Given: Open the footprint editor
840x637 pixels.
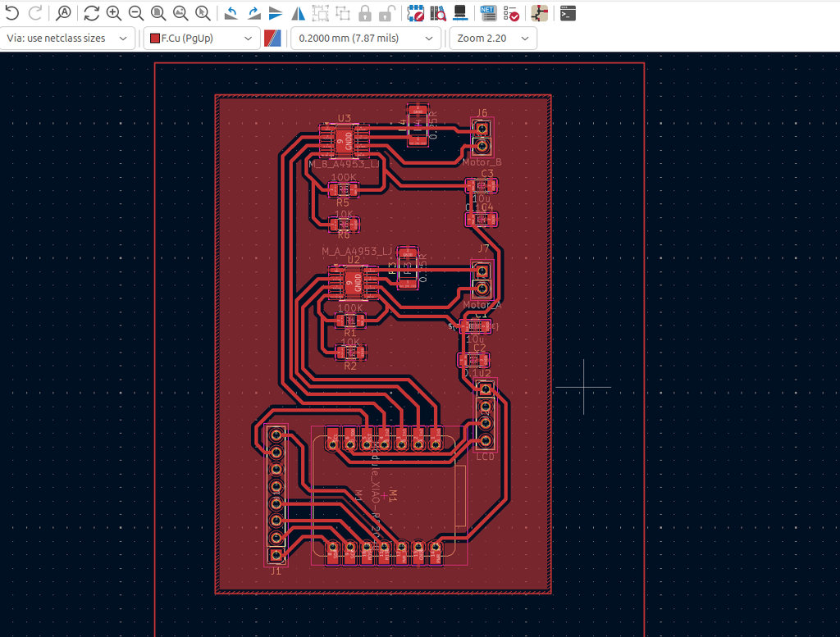Looking at the screenshot, I should coord(416,13).
